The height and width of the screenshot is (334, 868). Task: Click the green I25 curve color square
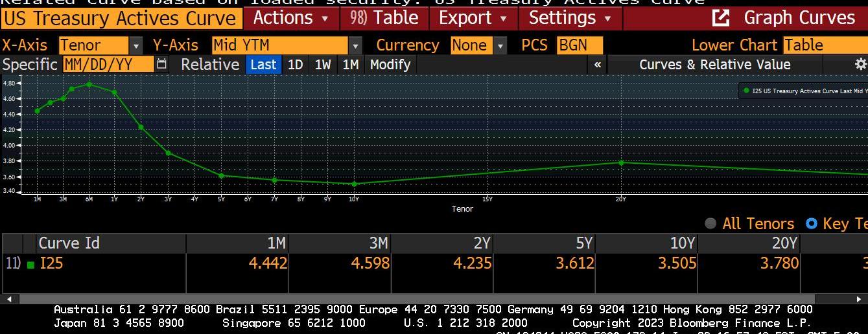(30, 264)
